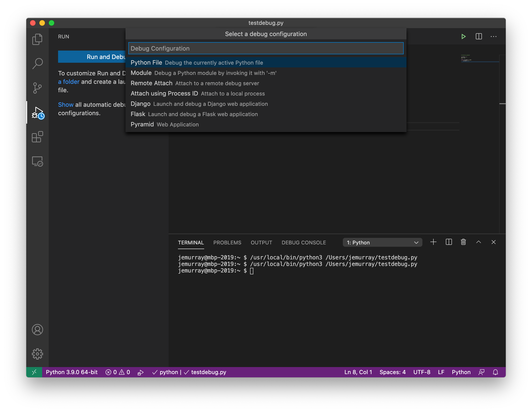Create a new terminal with the plus icon
The height and width of the screenshot is (412, 532).
(x=433, y=242)
